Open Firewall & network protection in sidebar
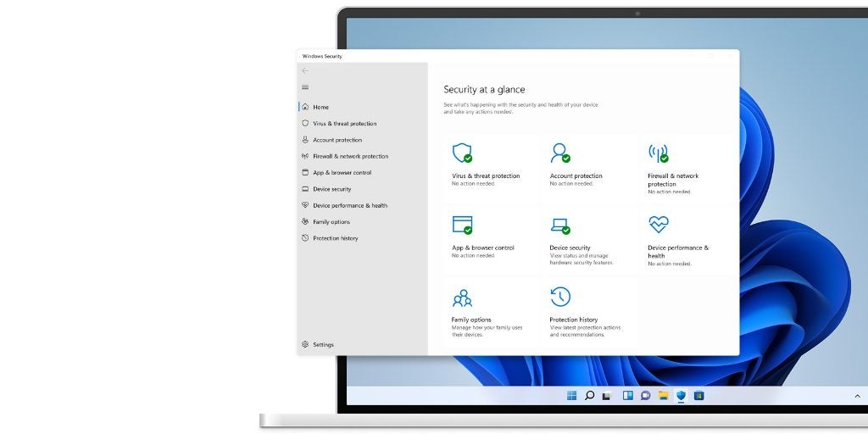Viewport: 868px width, 434px height. pyautogui.click(x=350, y=156)
